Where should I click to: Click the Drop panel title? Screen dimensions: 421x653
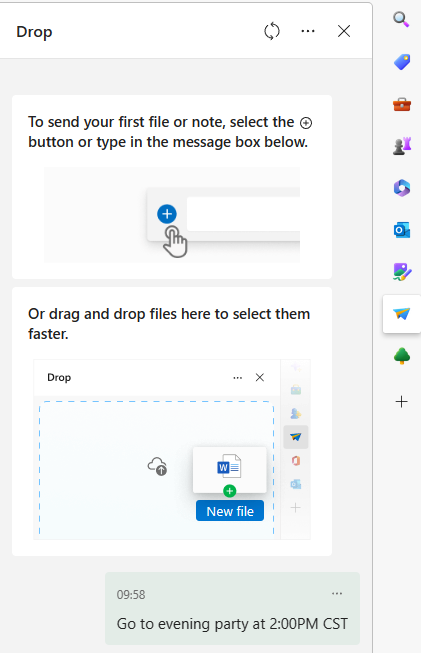[x=34, y=32]
